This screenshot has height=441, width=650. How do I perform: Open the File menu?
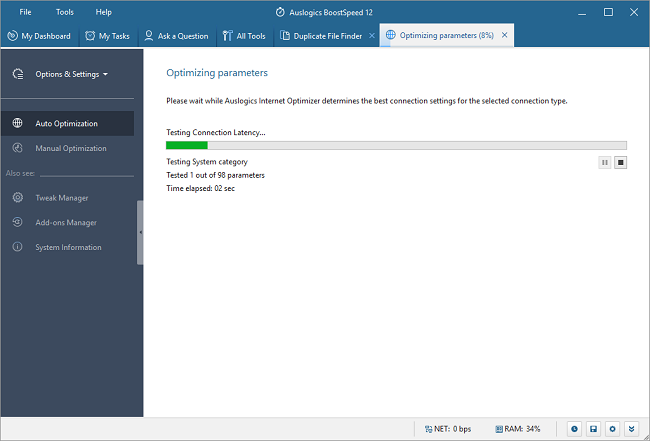(x=25, y=12)
